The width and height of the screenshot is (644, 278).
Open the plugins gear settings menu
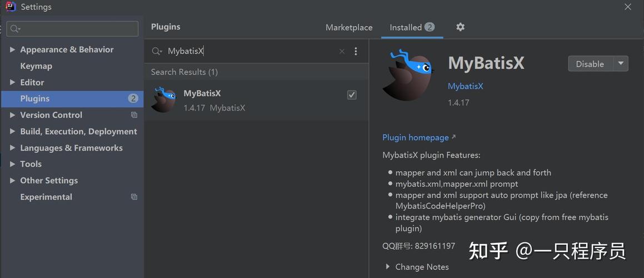click(x=461, y=27)
